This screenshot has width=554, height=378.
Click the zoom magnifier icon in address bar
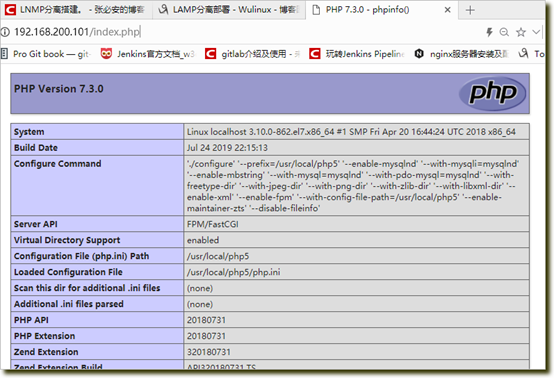[504, 32]
